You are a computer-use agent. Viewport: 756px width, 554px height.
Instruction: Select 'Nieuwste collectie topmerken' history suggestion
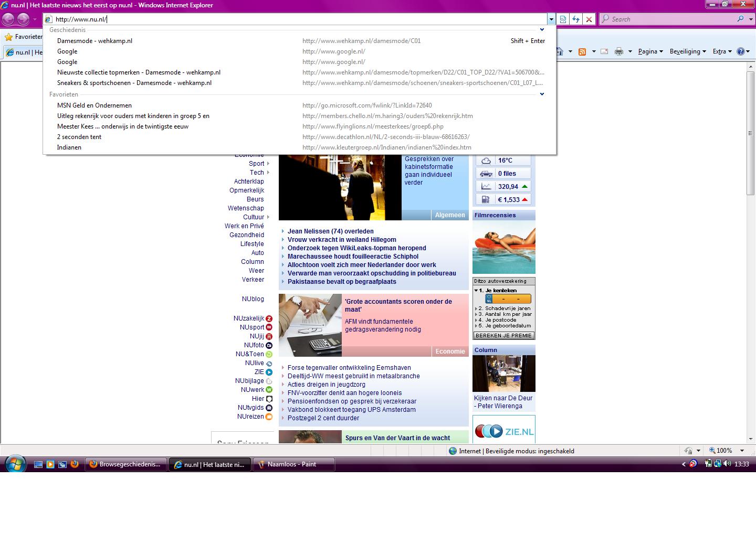(x=300, y=72)
